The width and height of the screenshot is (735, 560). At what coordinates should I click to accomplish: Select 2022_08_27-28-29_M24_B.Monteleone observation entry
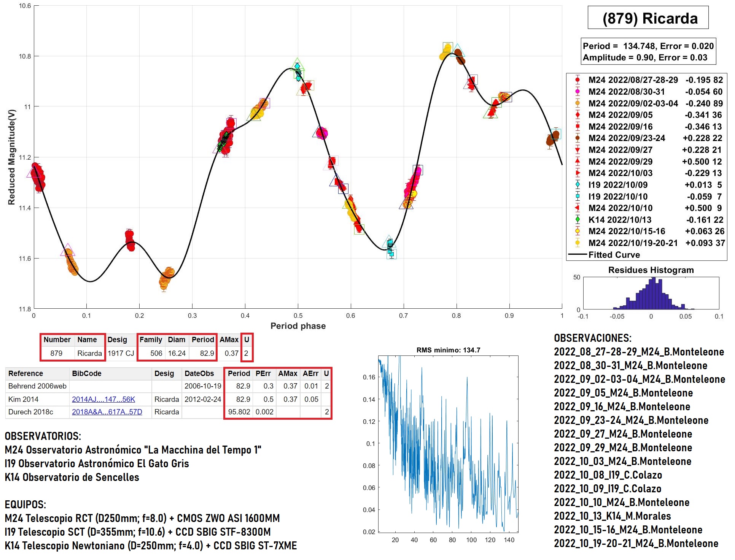[639, 352]
